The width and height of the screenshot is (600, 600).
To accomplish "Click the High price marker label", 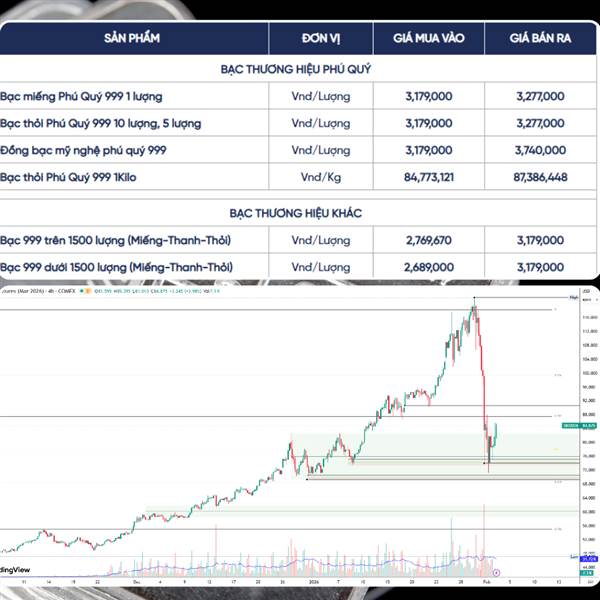I will click(574, 297).
